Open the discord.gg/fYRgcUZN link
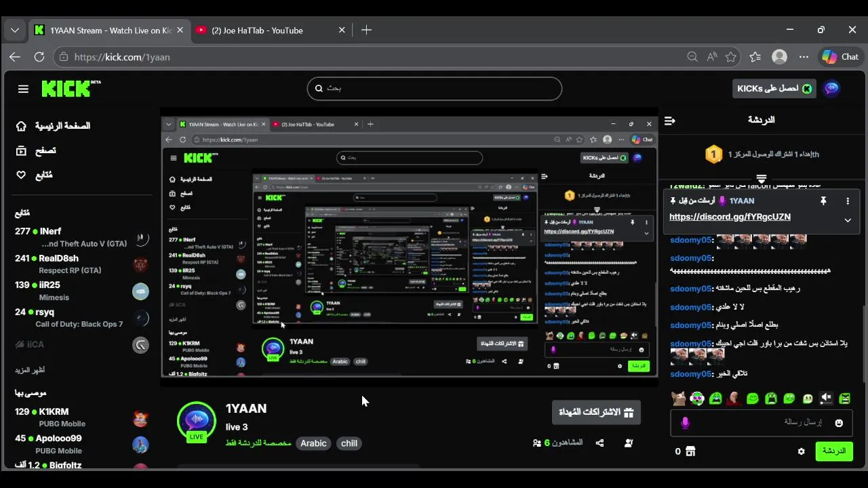 [x=730, y=217]
